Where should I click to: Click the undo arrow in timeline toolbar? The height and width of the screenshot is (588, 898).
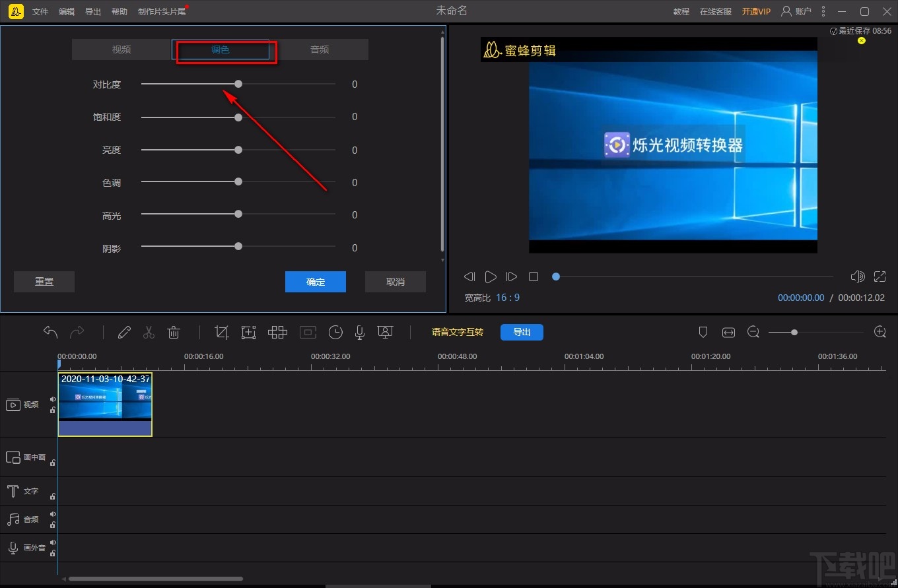(x=51, y=332)
